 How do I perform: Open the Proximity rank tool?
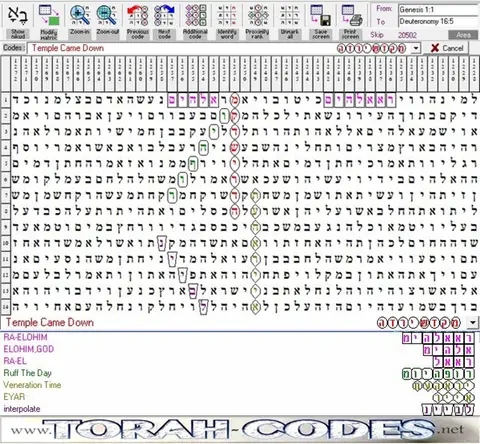click(x=257, y=22)
